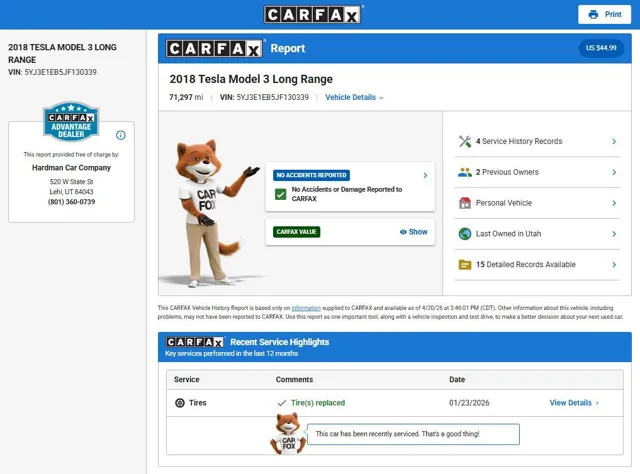Click the Service column header
Image resolution: width=640 pixels, height=474 pixels.
point(187,380)
